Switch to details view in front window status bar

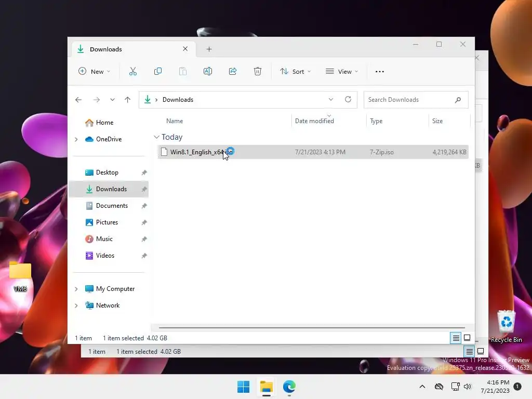click(x=456, y=338)
